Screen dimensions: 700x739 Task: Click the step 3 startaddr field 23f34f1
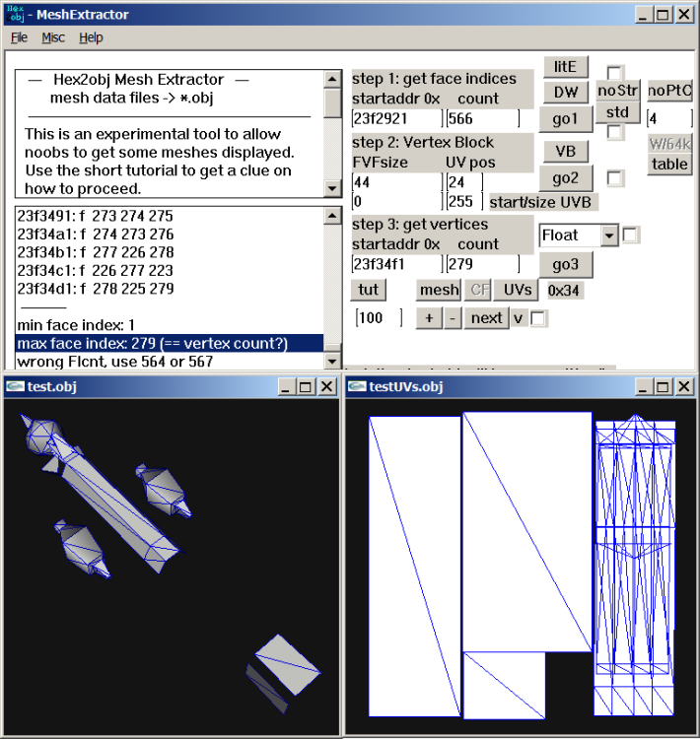(397, 264)
